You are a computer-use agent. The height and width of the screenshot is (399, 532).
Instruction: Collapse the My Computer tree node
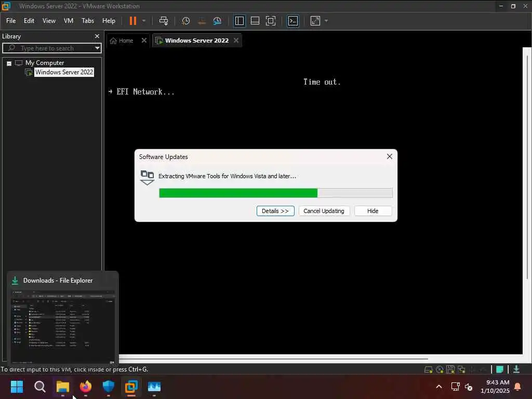(9, 63)
